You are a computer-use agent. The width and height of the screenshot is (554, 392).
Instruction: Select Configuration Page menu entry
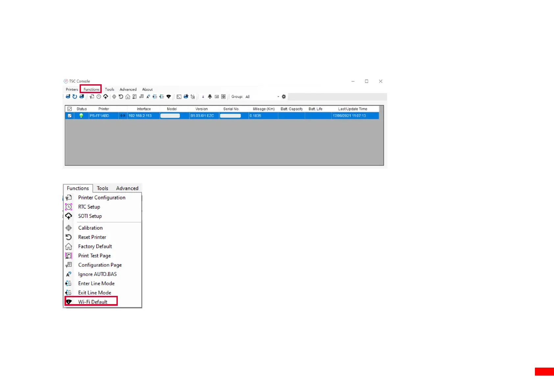click(103, 265)
